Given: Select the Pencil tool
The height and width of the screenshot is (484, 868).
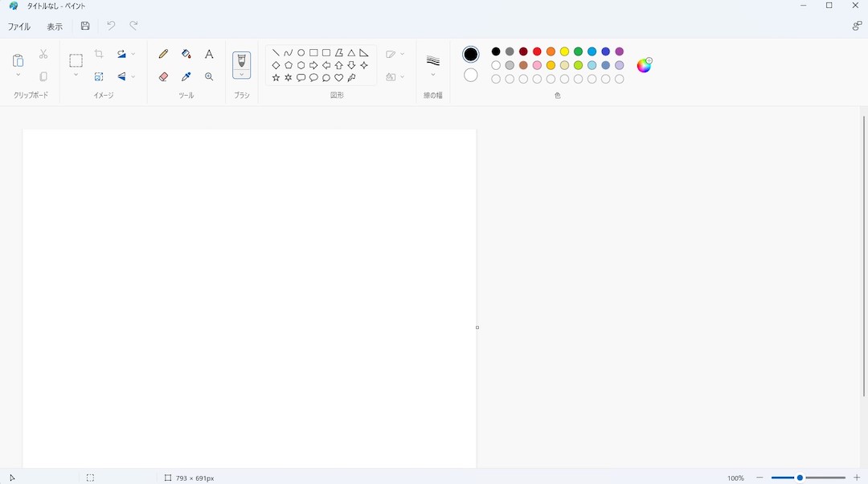Looking at the screenshot, I should [163, 55].
